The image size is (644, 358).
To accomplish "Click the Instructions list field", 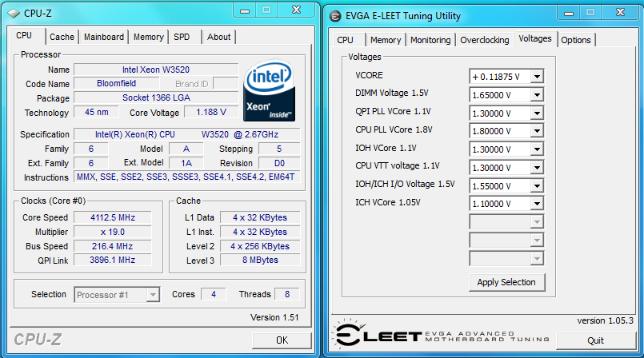I will pyautogui.click(x=187, y=177).
